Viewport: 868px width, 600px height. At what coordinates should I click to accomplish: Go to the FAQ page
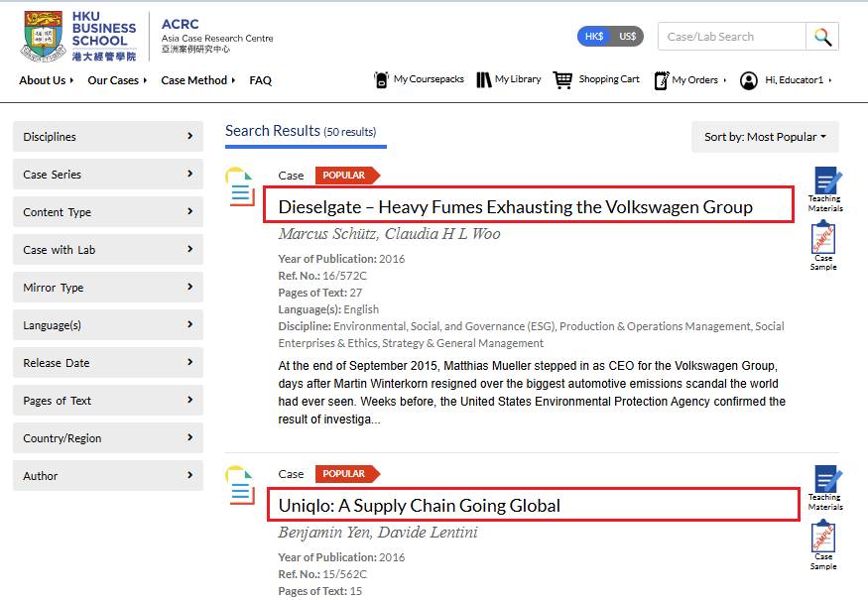point(260,80)
